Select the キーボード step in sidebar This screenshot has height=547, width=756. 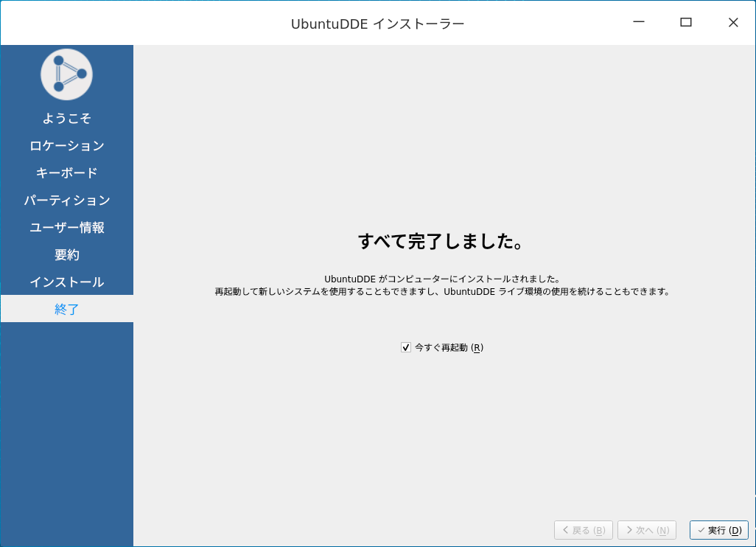(x=66, y=173)
